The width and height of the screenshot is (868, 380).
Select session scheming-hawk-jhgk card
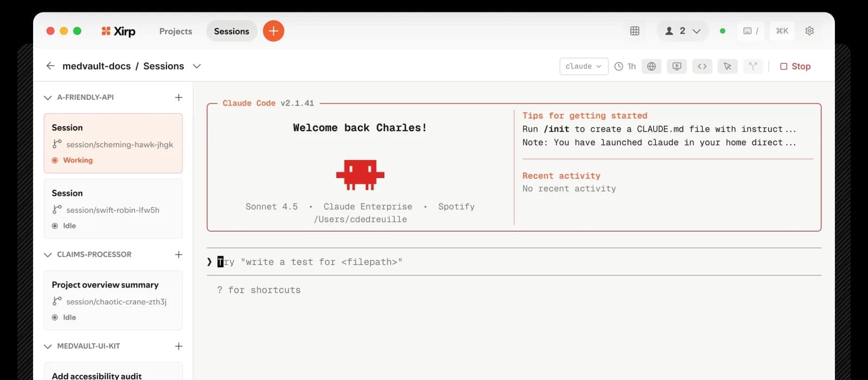point(113,143)
